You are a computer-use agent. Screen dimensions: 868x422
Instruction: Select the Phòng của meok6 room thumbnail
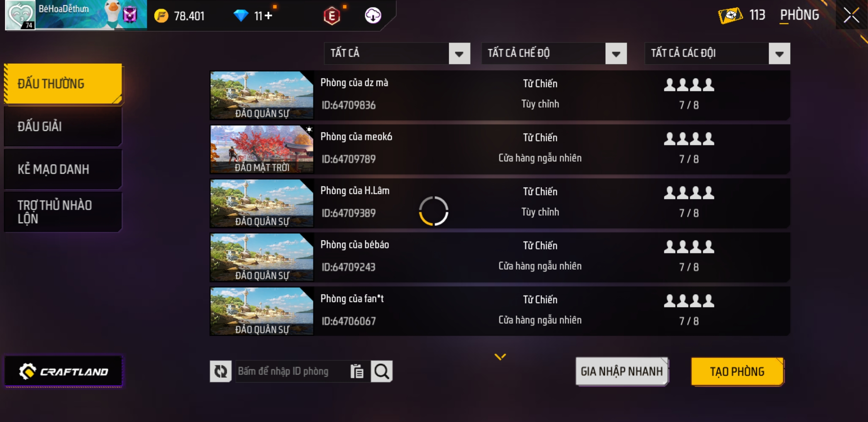point(262,149)
